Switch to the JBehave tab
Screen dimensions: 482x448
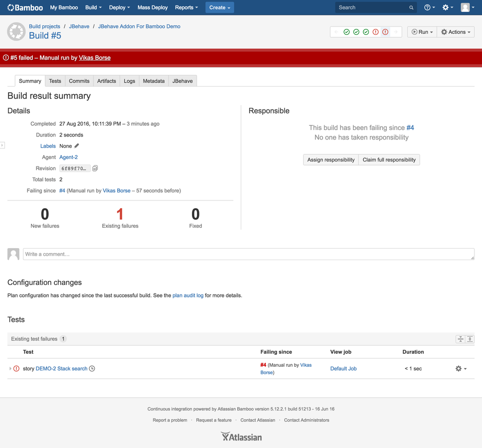pos(182,81)
